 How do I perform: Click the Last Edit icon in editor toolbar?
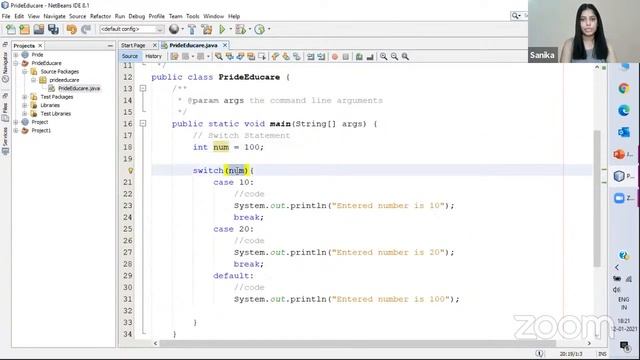174,56
